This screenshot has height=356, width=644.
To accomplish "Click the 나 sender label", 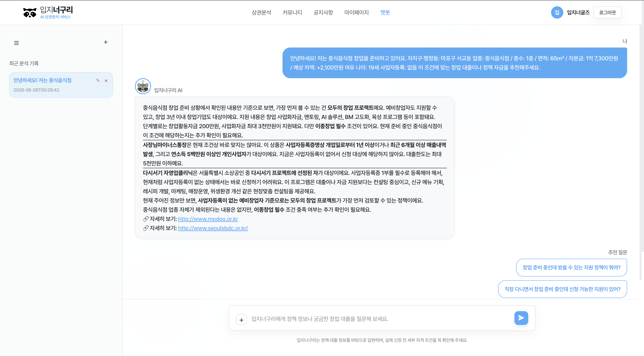I will coord(624,41).
